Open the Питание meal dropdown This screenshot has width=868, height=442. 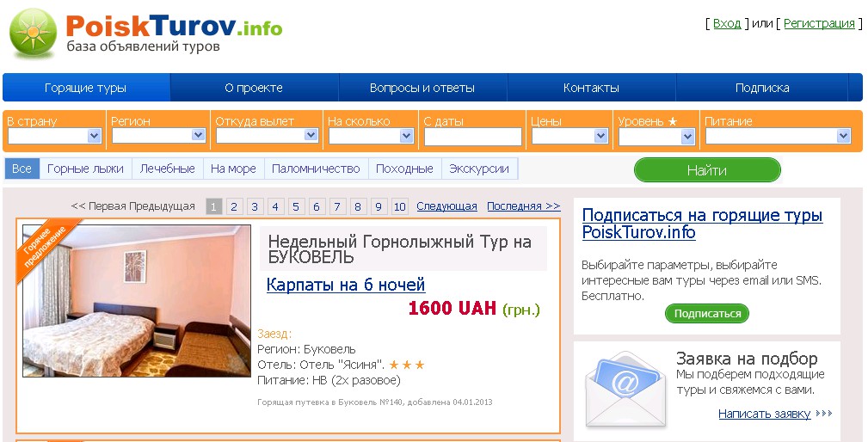tap(778, 136)
